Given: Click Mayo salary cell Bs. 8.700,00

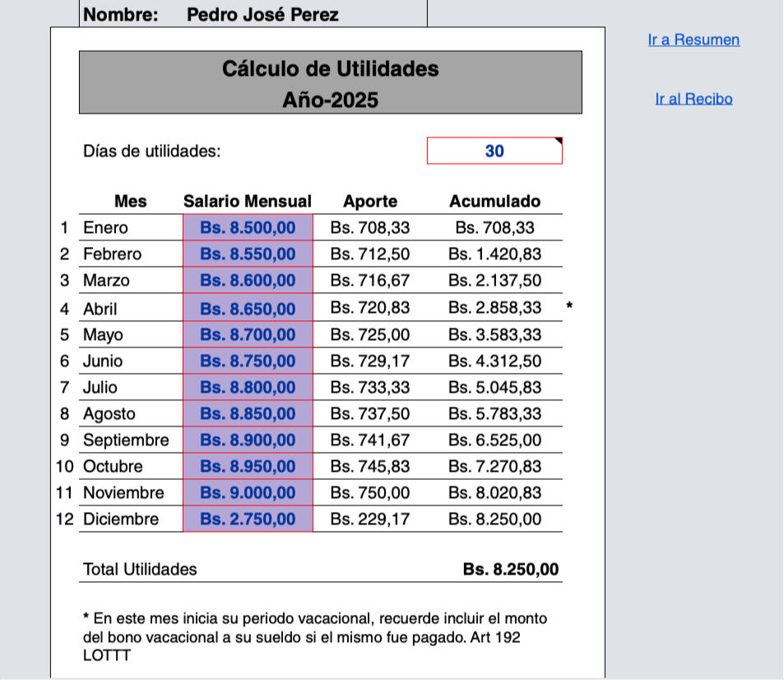Looking at the screenshot, I should 248,335.
